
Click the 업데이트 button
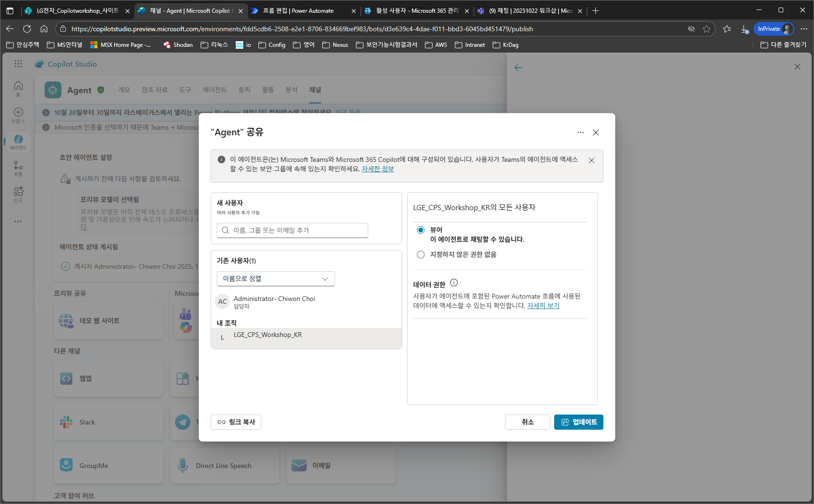click(x=578, y=422)
